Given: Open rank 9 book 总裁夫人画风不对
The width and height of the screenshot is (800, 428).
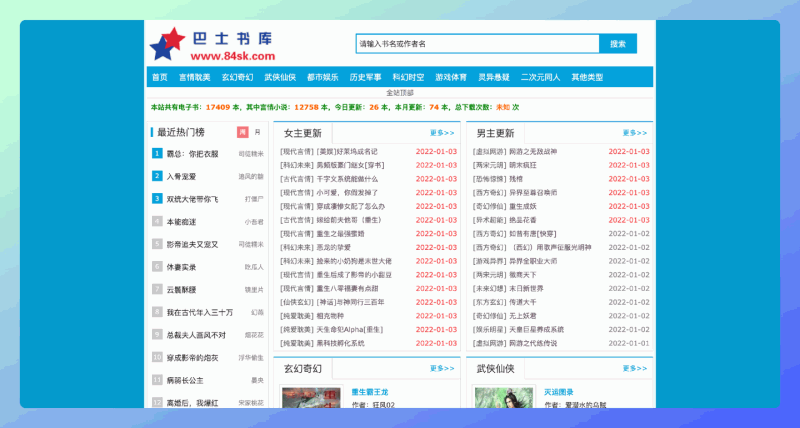Looking at the screenshot, I should click(x=196, y=335).
